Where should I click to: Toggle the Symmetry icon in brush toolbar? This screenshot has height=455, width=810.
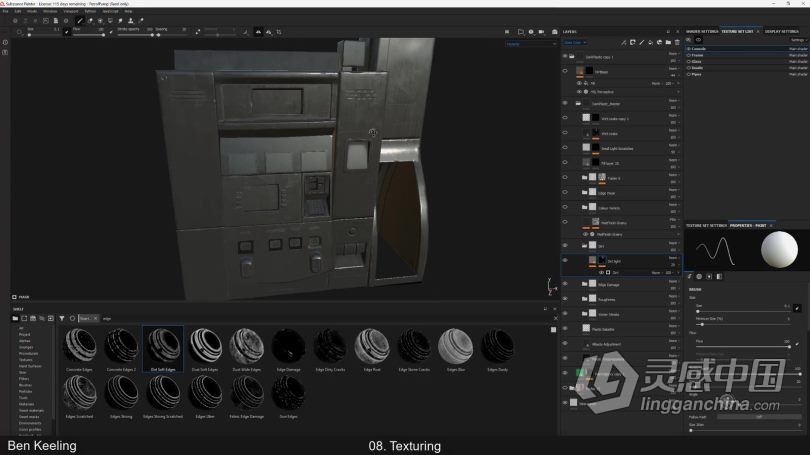pyautogui.click(x=258, y=32)
